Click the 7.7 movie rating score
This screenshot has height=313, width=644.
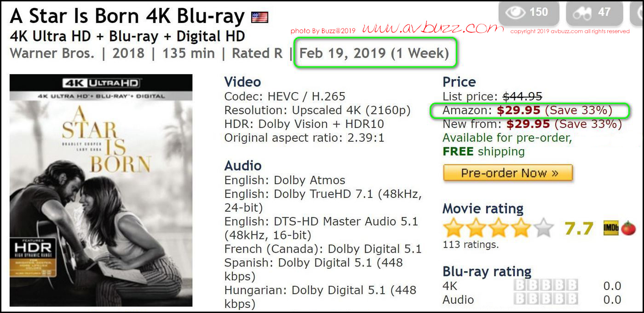tap(578, 228)
